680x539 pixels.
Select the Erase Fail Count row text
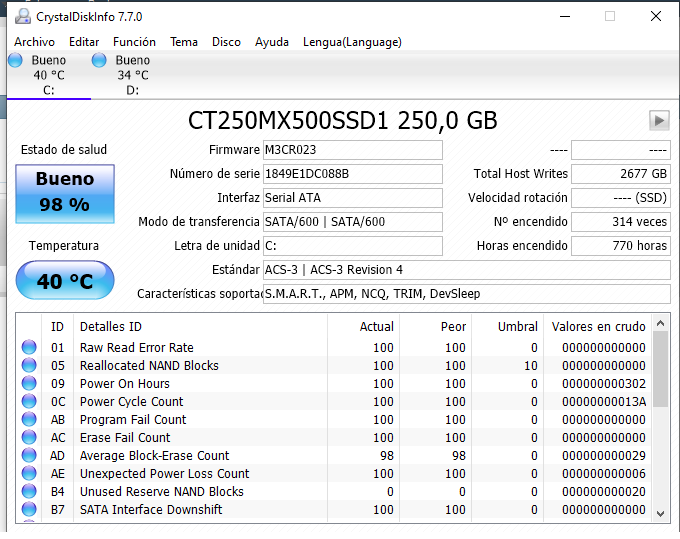pos(125,437)
